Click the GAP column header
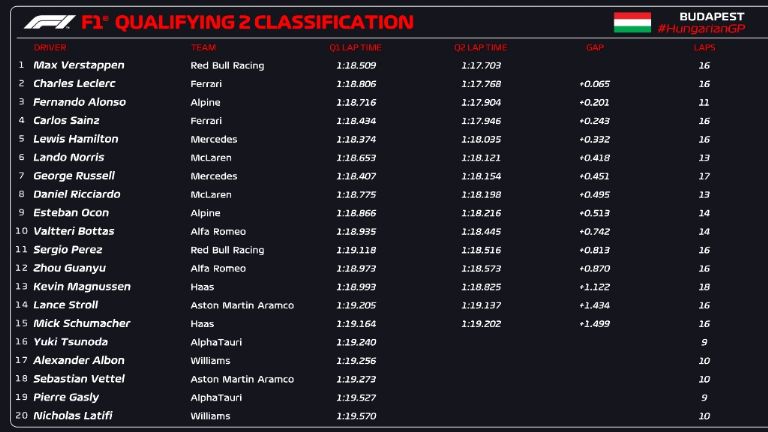 click(x=594, y=47)
